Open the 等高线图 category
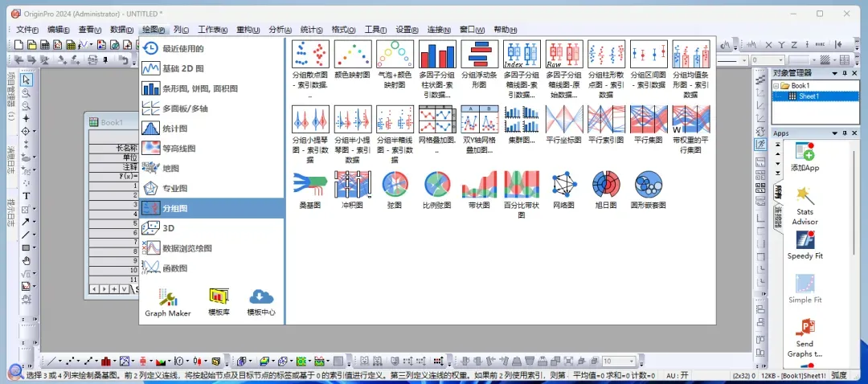The height and width of the screenshot is (384, 868). (212, 149)
